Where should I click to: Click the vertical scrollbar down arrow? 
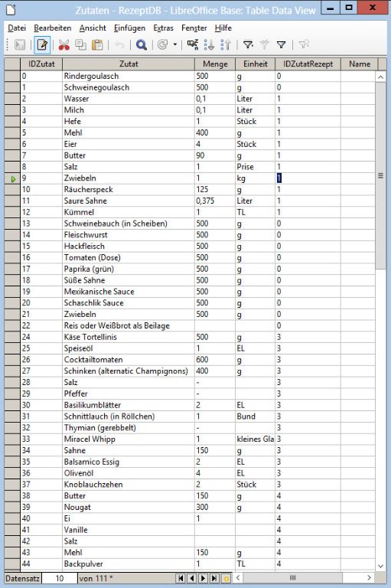380,567
